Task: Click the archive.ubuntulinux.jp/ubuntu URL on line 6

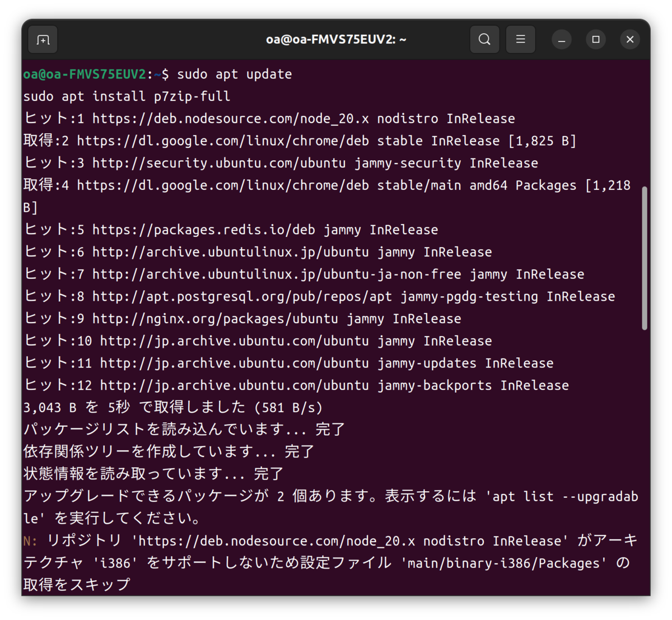Action: tap(231, 252)
